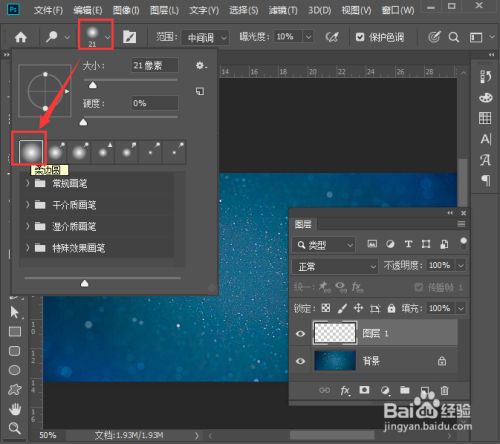The image size is (500, 444).
Task: Open the workspace switcher icon
Action: coord(476,37)
